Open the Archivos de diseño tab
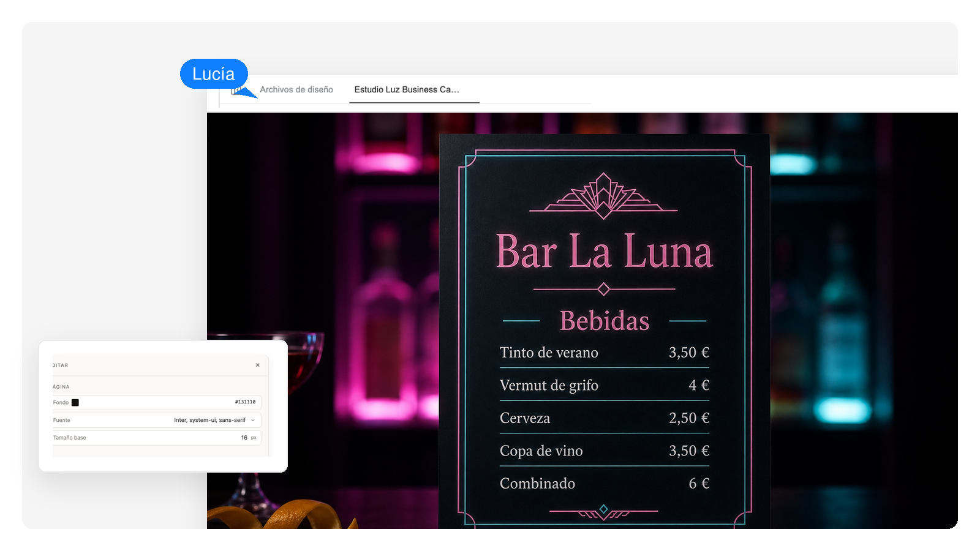Image resolution: width=980 pixels, height=551 pixels. [x=296, y=89]
